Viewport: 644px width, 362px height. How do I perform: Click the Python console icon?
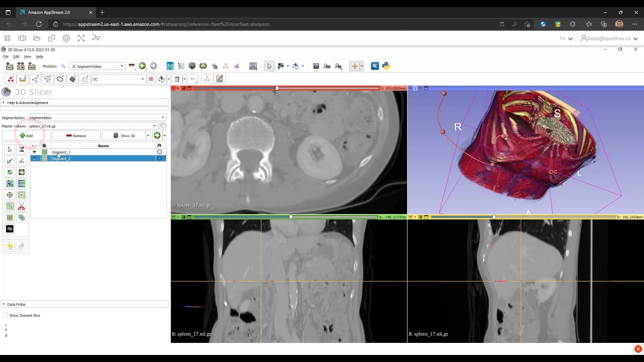[386, 66]
